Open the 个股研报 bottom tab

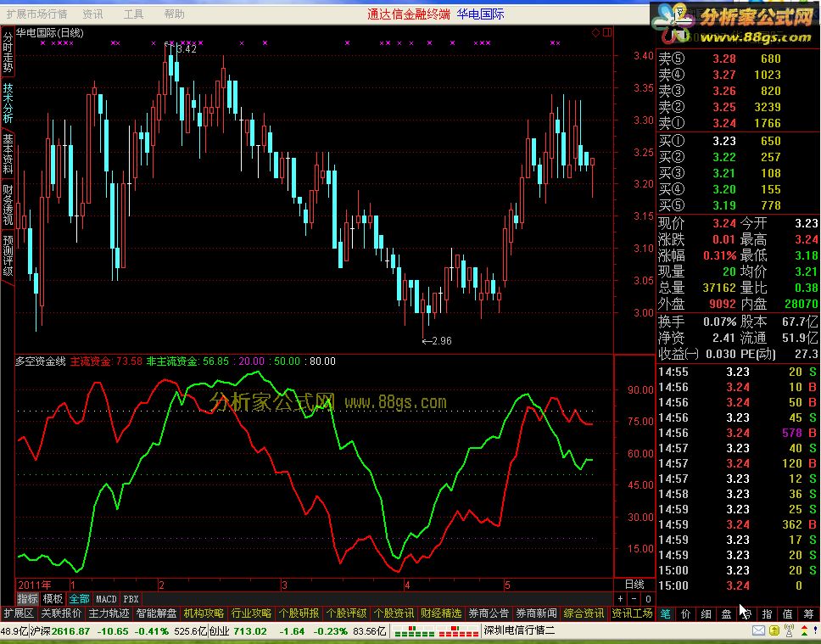299,613
